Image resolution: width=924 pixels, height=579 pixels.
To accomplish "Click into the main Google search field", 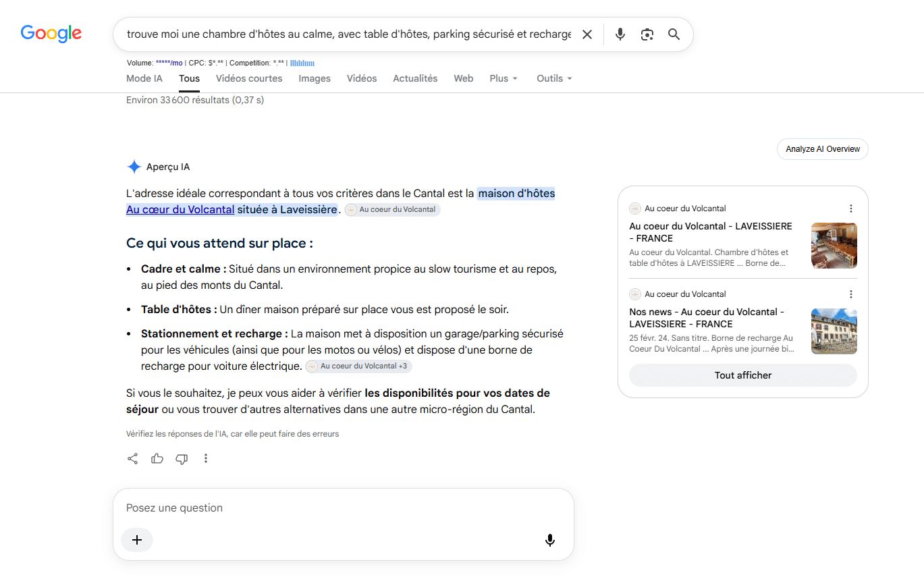I will (x=349, y=34).
